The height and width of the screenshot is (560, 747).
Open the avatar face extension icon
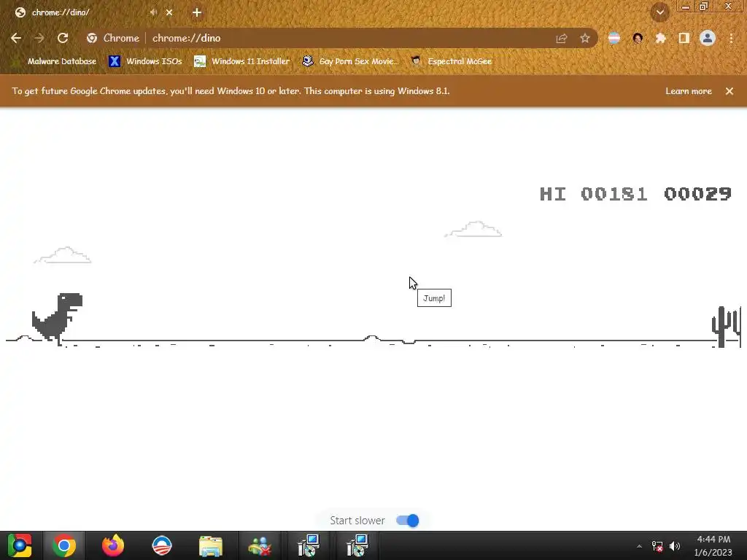click(638, 38)
